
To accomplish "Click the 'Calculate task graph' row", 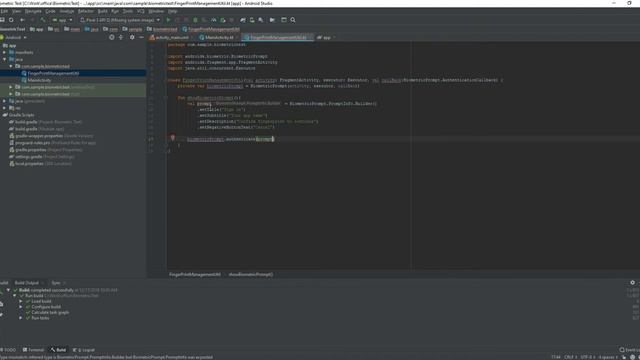I will (x=47, y=312).
